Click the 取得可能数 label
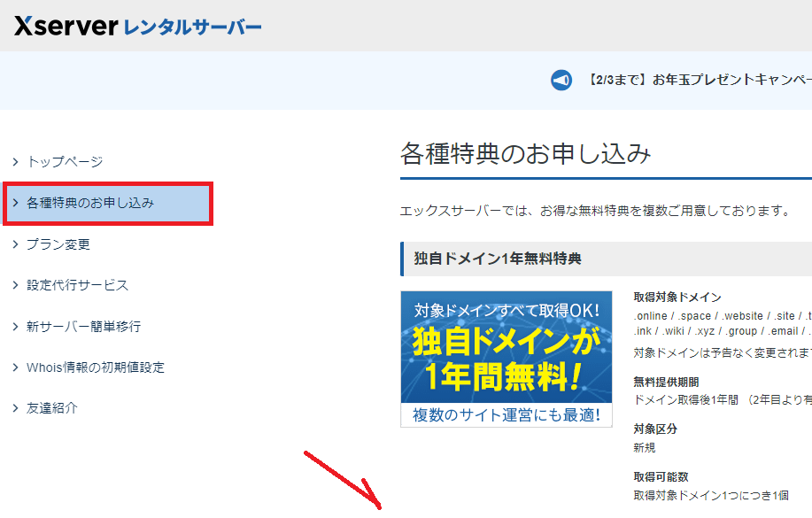 pyautogui.click(x=661, y=476)
